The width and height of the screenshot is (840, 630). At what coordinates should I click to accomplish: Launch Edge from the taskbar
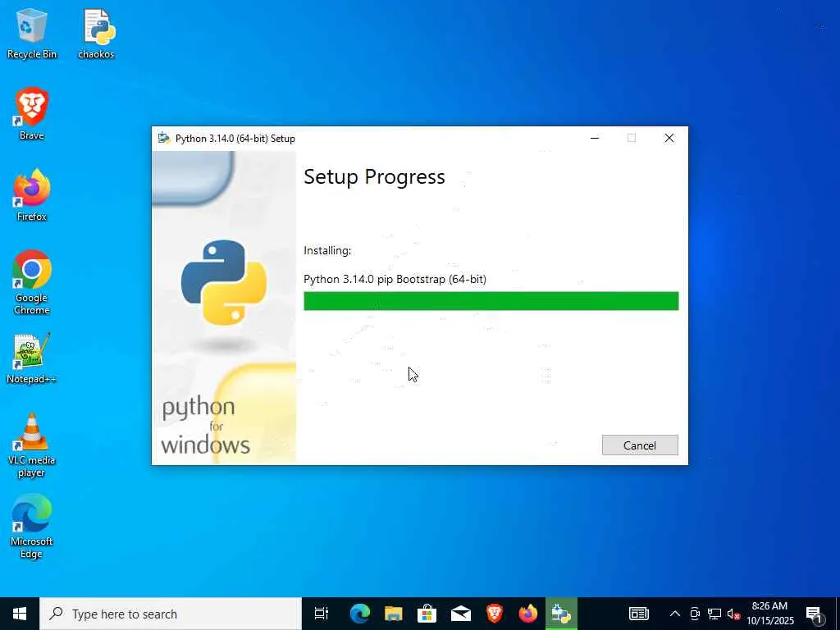pyautogui.click(x=360, y=614)
